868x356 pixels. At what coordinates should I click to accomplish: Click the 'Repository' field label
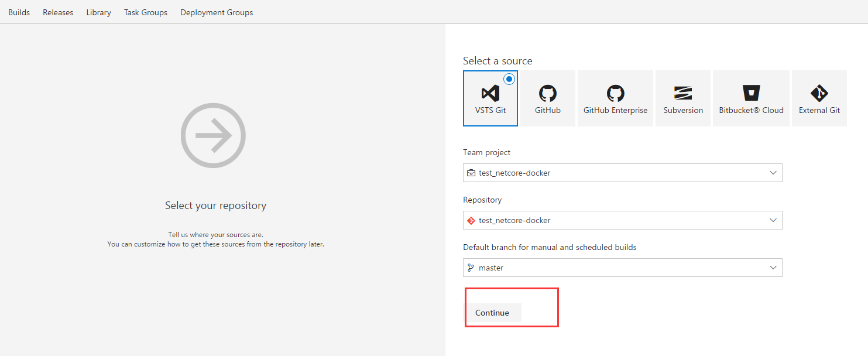coord(482,200)
